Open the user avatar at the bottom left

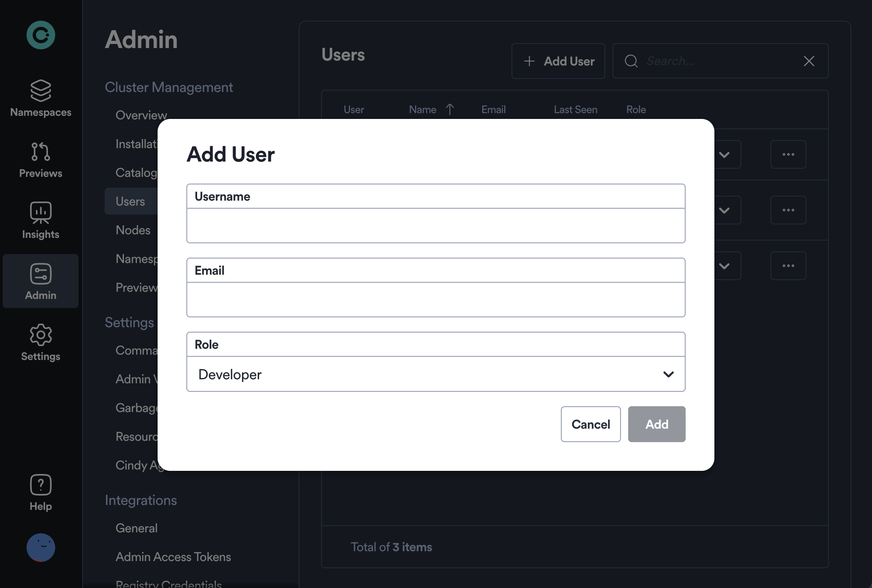pyautogui.click(x=40, y=547)
